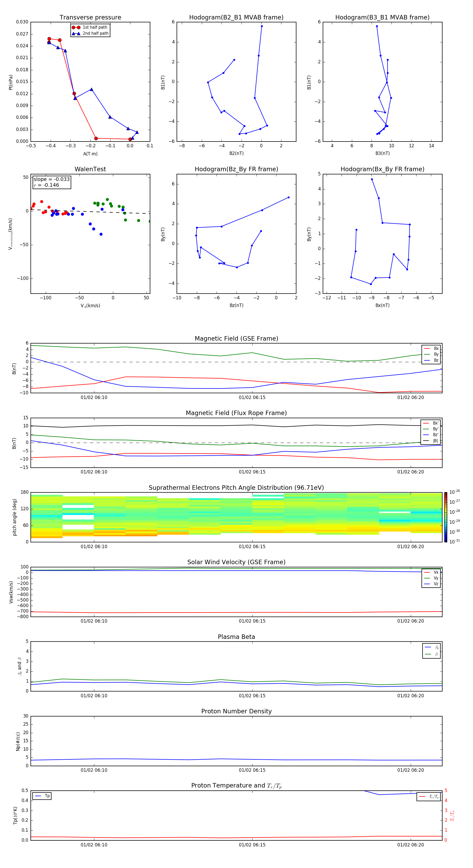Click 'Proton Temperature and Te/Tp' title
This screenshot has width=473, height=868.
tap(236, 786)
